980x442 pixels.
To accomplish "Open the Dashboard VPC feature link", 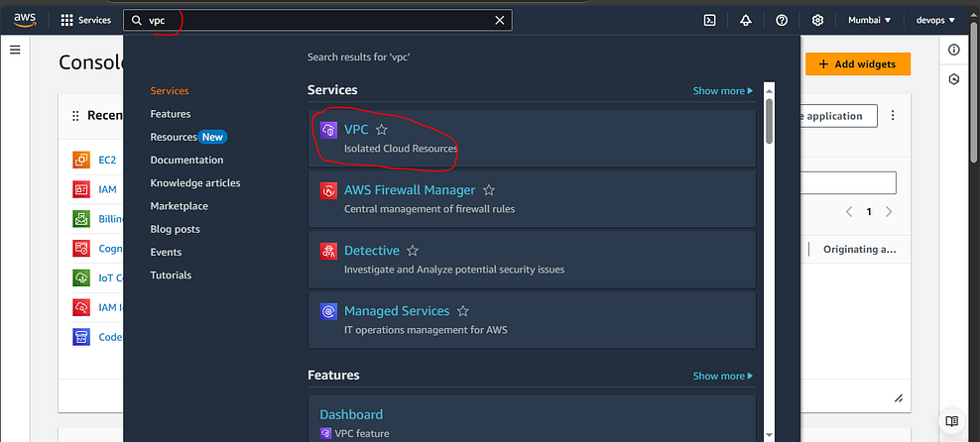I will coord(351,414).
